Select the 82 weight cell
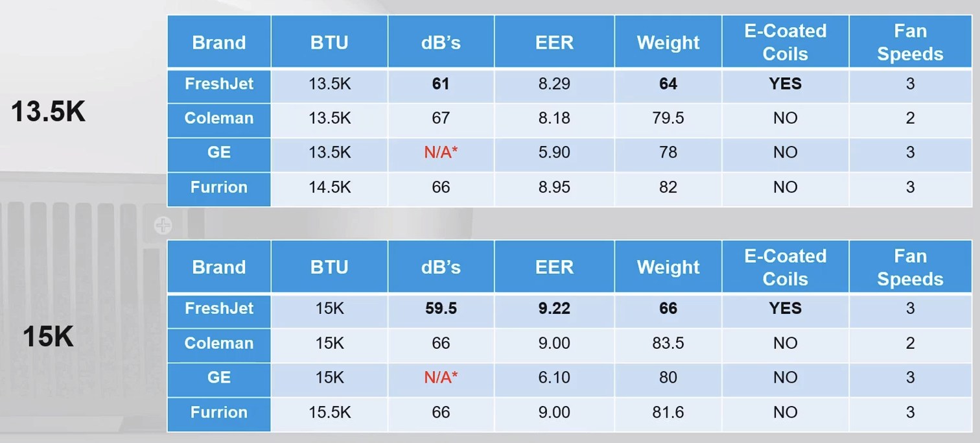This screenshot has height=443, width=980. pyautogui.click(x=668, y=187)
